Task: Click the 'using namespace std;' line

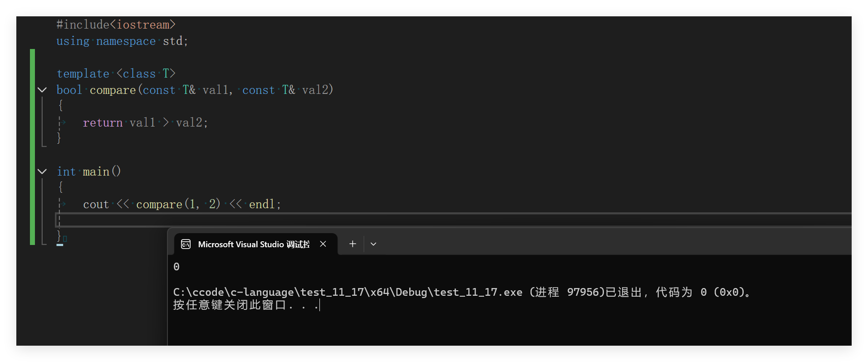Action: tap(122, 41)
